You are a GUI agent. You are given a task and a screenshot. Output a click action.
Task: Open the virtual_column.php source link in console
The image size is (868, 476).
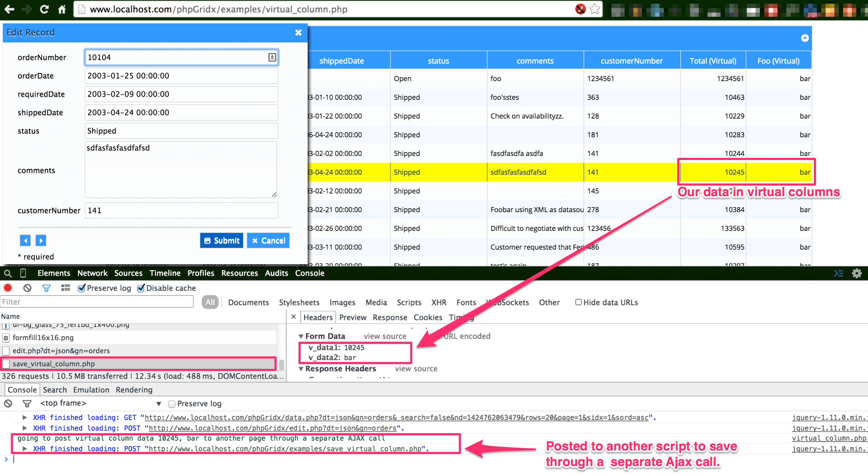click(x=829, y=438)
